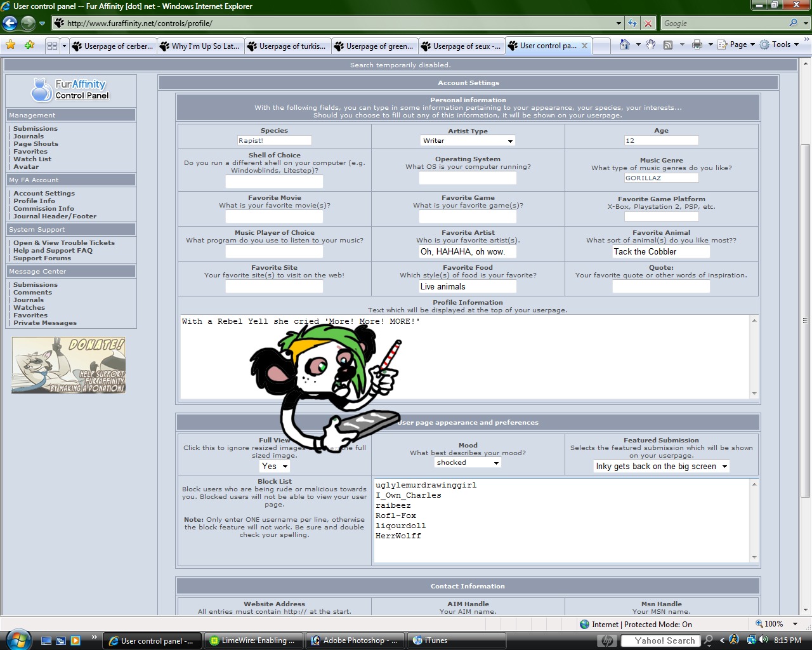Switch to Userpage of cerber tab
The image size is (812, 650).
coord(112,46)
